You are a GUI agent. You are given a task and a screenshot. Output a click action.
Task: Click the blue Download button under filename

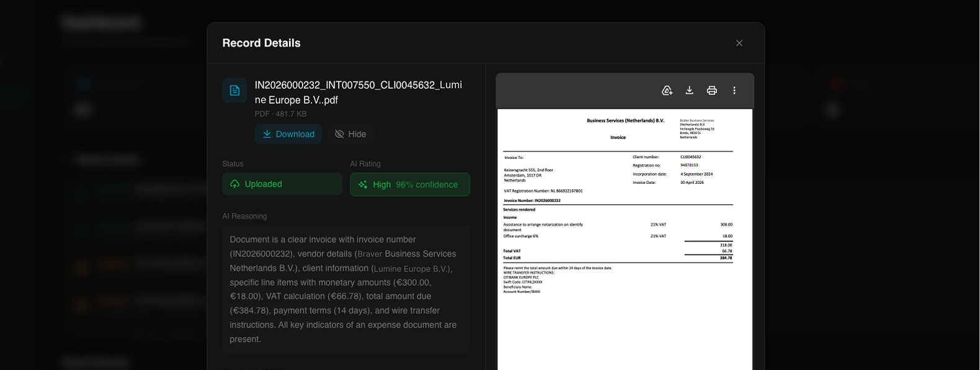[x=288, y=134]
